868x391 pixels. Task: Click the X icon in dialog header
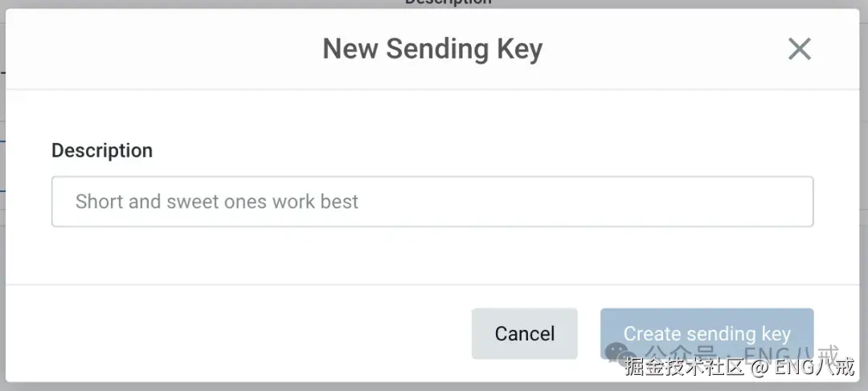799,50
